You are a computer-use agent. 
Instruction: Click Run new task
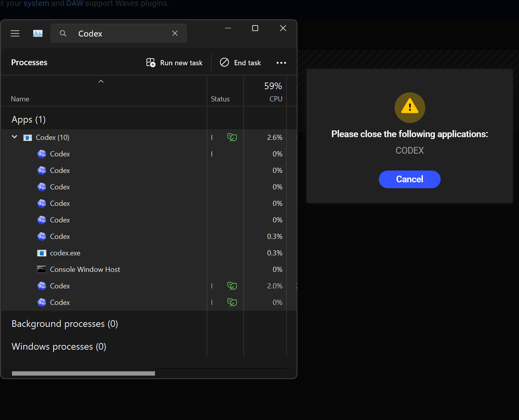174,63
